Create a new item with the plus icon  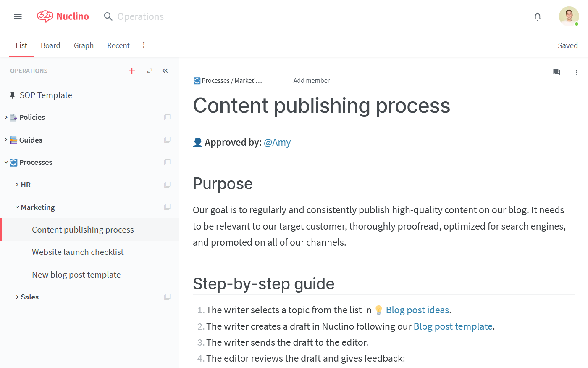[x=132, y=71]
